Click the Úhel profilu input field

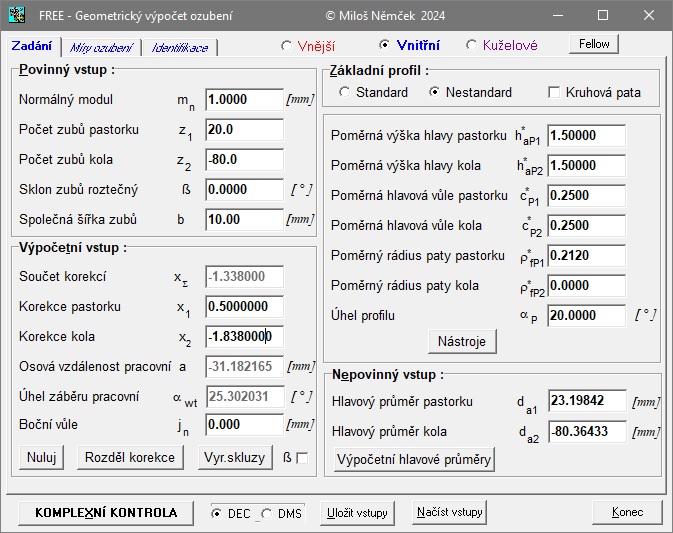click(586, 316)
